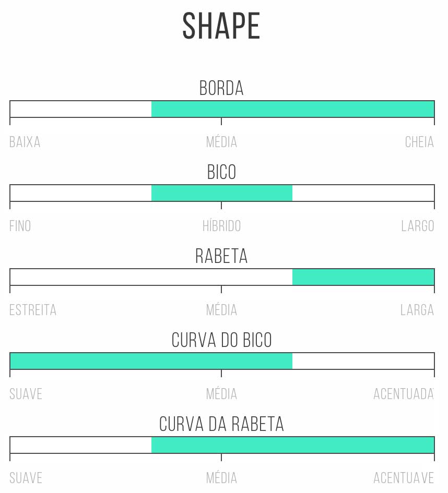Click the green fill of CURVA DA RABETA bar

coord(292,445)
